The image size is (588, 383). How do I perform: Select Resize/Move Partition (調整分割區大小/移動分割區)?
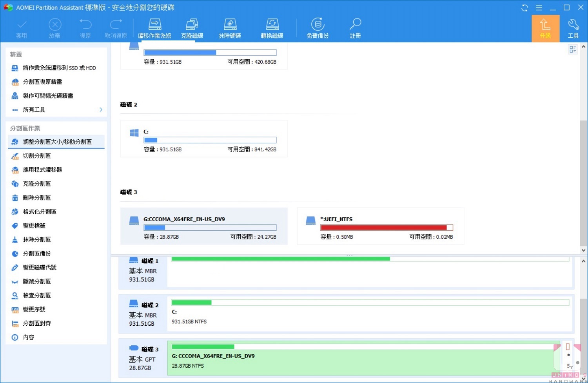coord(56,142)
